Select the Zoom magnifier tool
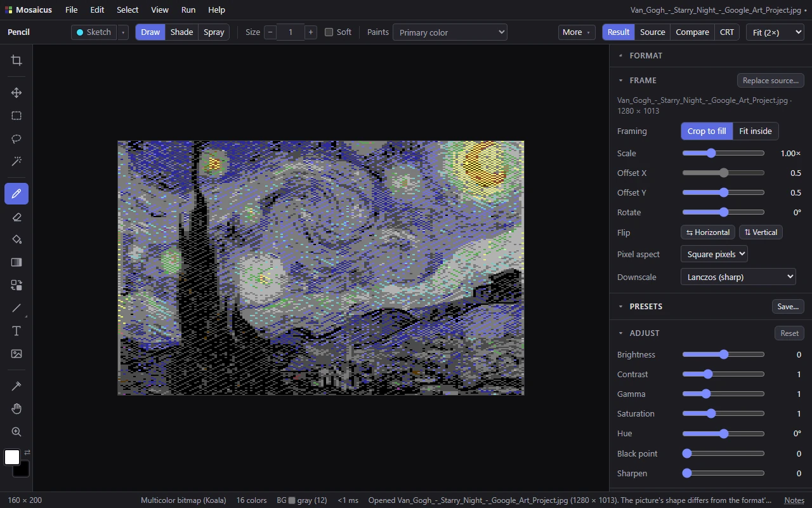This screenshot has width=812, height=508. click(x=16, y=432)
